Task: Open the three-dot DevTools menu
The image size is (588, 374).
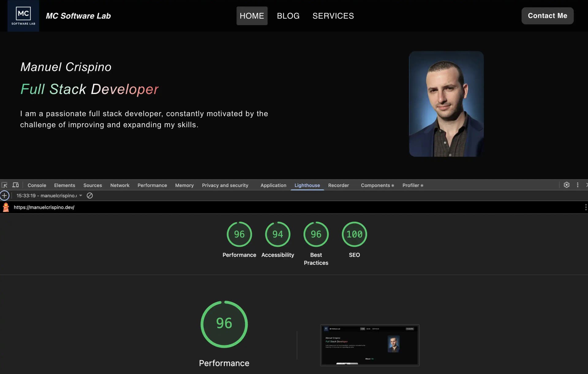Action: [x=578, y=185]
